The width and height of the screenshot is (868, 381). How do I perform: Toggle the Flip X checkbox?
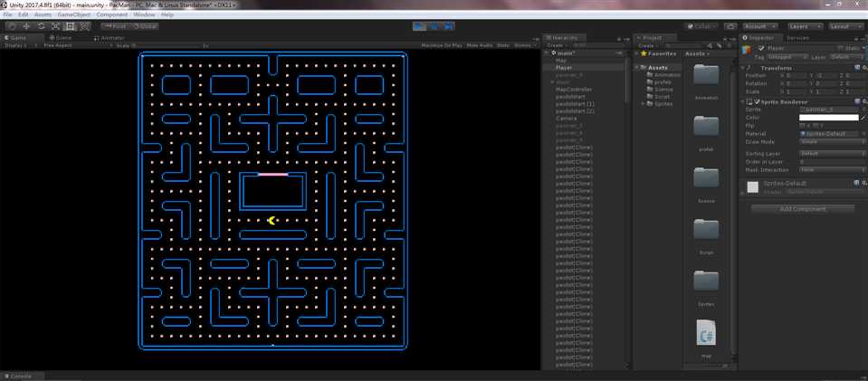(x=802, y=126)
